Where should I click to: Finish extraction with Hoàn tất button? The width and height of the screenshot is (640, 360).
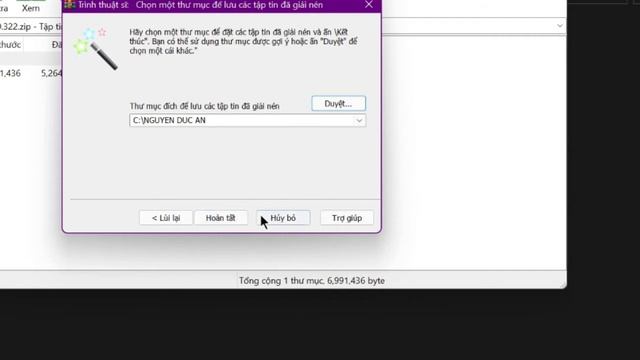pyautogui.click(x=220, y=218)
